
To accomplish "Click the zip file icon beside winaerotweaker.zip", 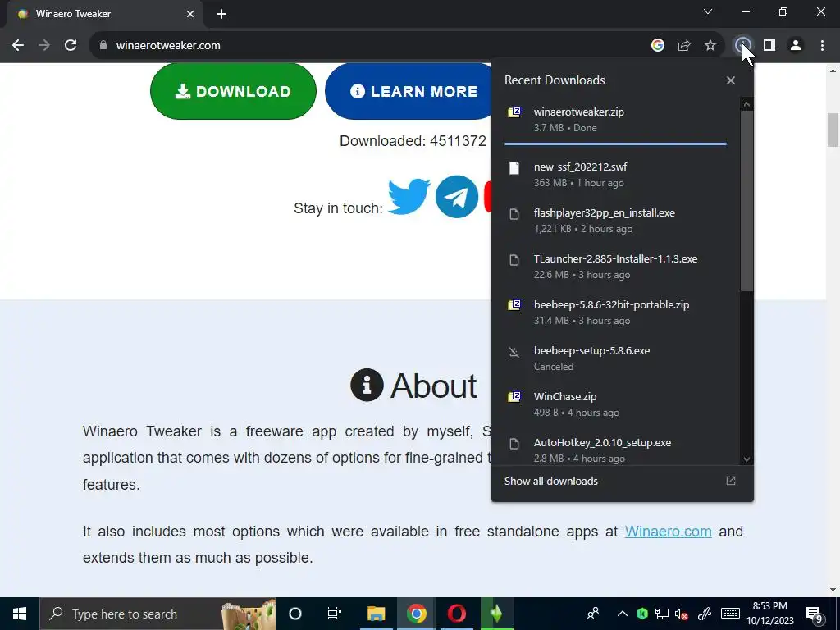I will (514, 112).
